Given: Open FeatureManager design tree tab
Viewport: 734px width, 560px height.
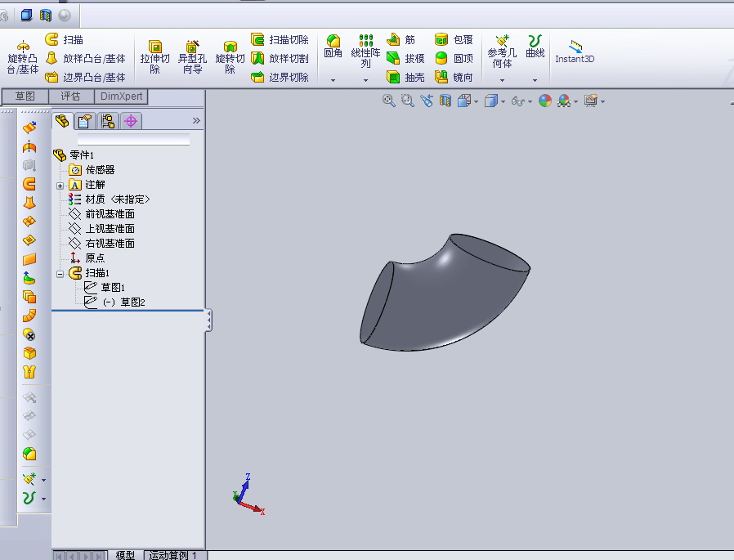Looking at the screenshot, I should click(x=62, y=121).
